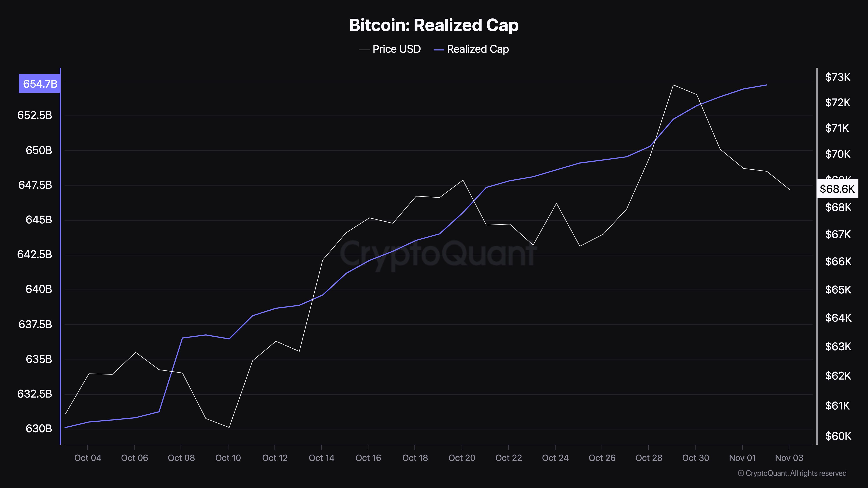
Task: Open the CryptoQuant copyright notice link
Action: point(792,473)
